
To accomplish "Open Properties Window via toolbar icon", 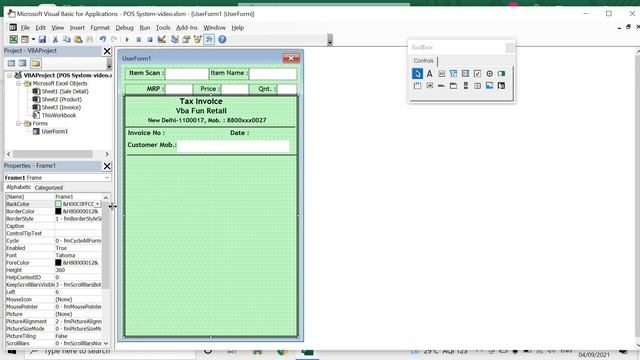I will [x=186, y=40].
